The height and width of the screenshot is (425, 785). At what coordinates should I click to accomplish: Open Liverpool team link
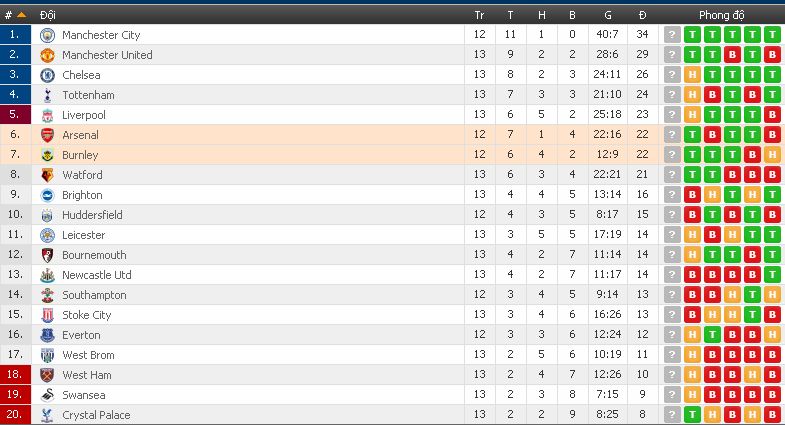click(x=83, y=115)
